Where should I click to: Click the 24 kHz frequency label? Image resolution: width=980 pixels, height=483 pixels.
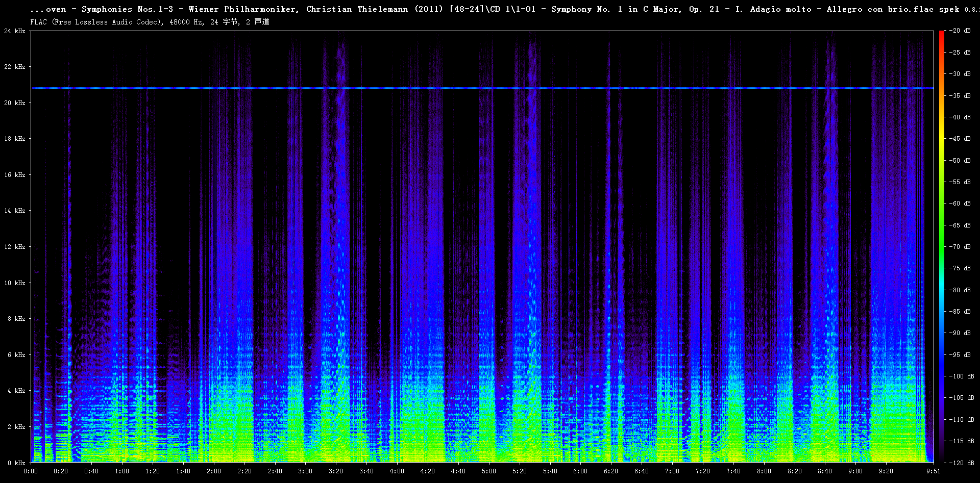tap(15, 31)
